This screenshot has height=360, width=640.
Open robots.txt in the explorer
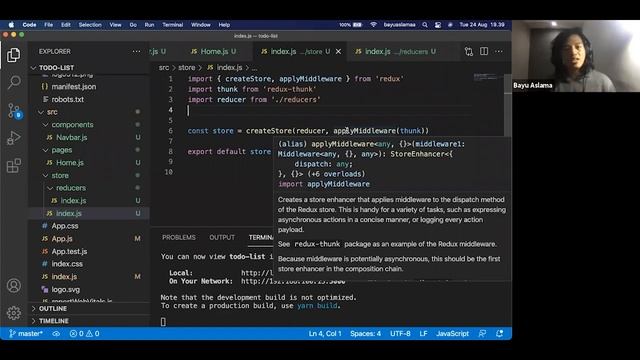[x=67, y=99]
